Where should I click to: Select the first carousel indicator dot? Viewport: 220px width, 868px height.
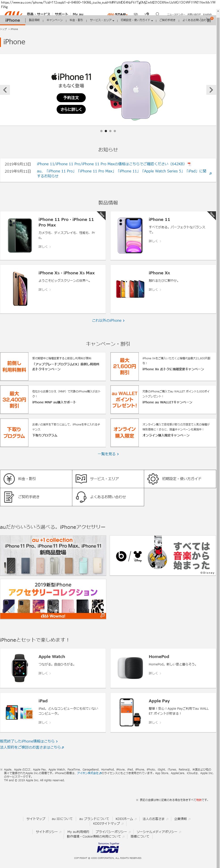101,131
